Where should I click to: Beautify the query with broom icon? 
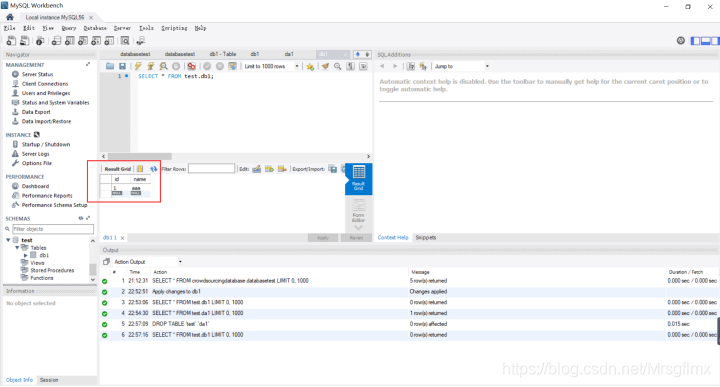[x=325, y=66]
